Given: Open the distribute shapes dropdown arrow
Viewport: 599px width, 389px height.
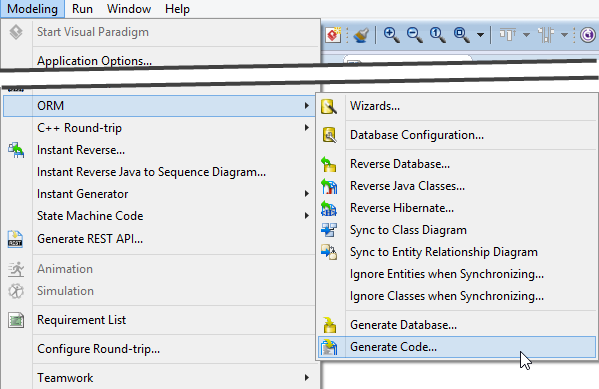Looking at the screenshot, I should coord(565,35).
